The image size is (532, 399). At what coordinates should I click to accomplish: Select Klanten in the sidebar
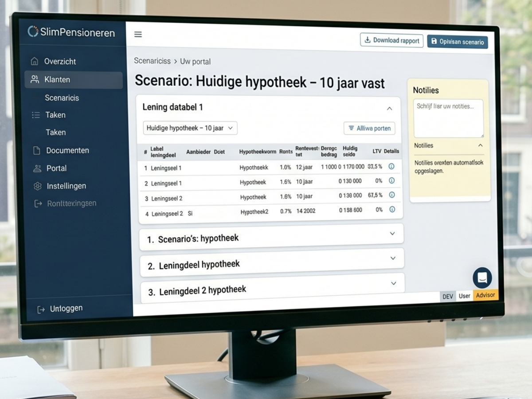(73, 80)
